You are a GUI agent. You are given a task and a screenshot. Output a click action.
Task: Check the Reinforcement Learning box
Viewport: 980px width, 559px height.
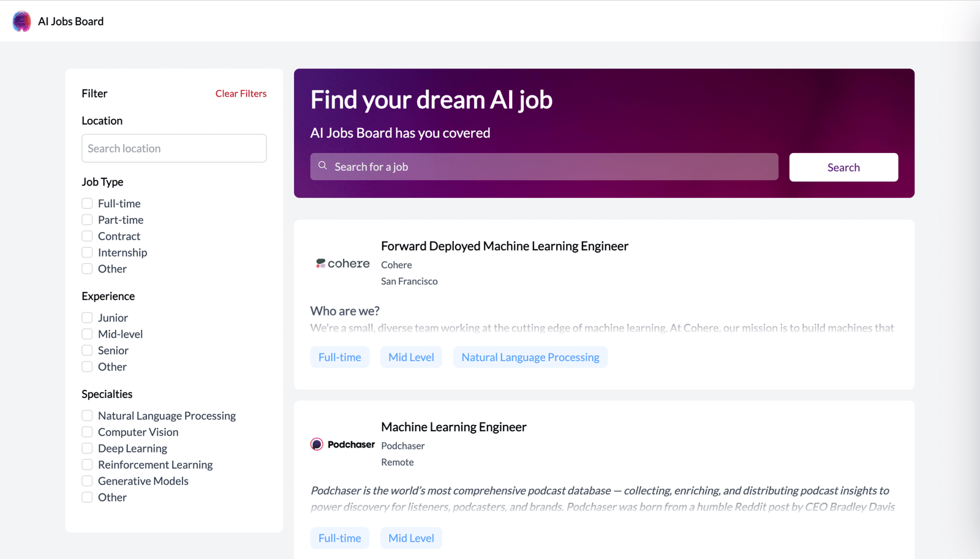(x=87, y=465)
